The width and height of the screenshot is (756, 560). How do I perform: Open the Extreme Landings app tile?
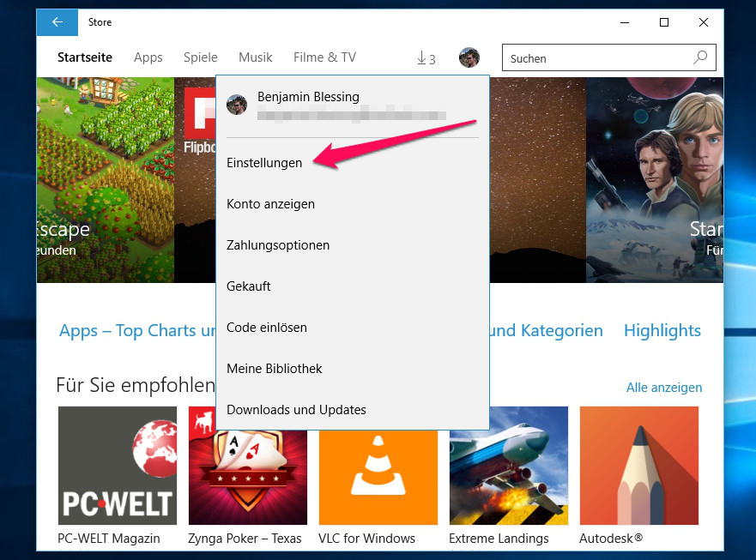point(509,466)
